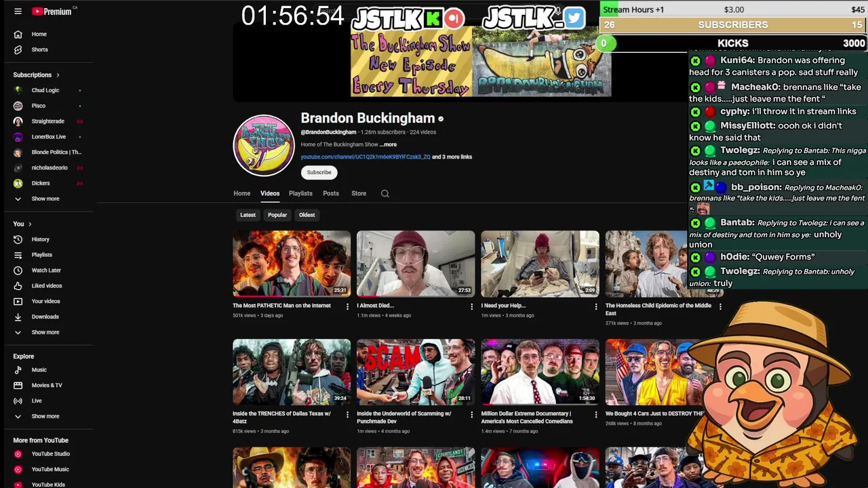Subscribe to Brandon Buckingham
The height and width of the screenshot is (488, 868).
[x=319, y=172]
